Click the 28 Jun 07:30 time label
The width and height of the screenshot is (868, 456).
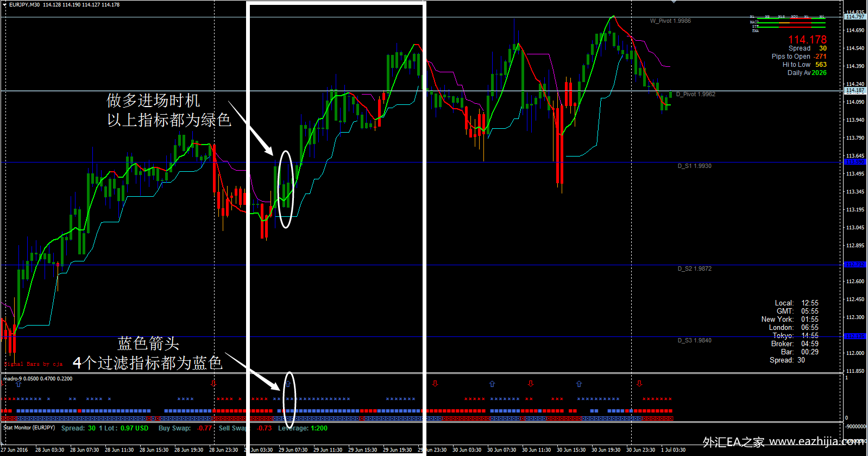[x=84, y=449]
